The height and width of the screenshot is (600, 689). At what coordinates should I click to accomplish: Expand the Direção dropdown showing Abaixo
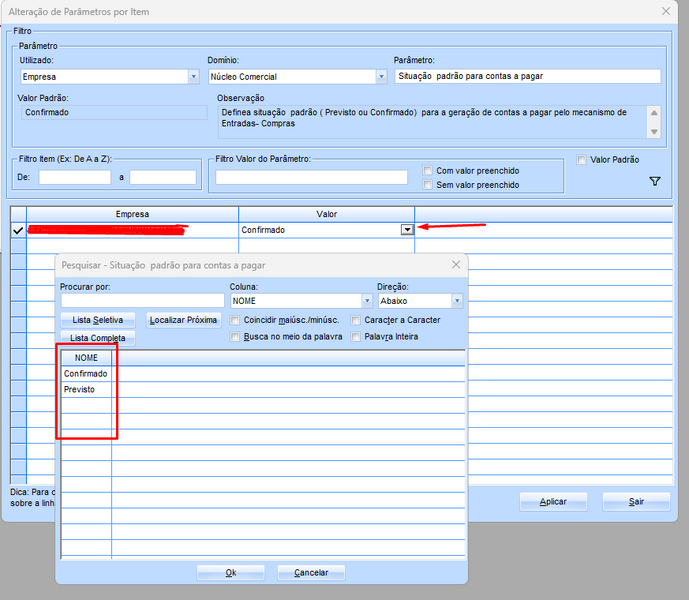tap(457, 301)
